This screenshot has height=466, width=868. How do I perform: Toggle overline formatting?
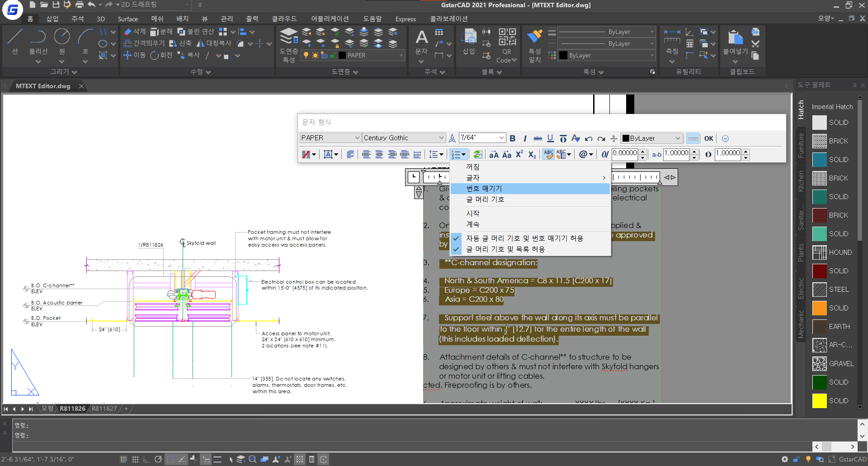pyautogui.click(x=563, y=138)
